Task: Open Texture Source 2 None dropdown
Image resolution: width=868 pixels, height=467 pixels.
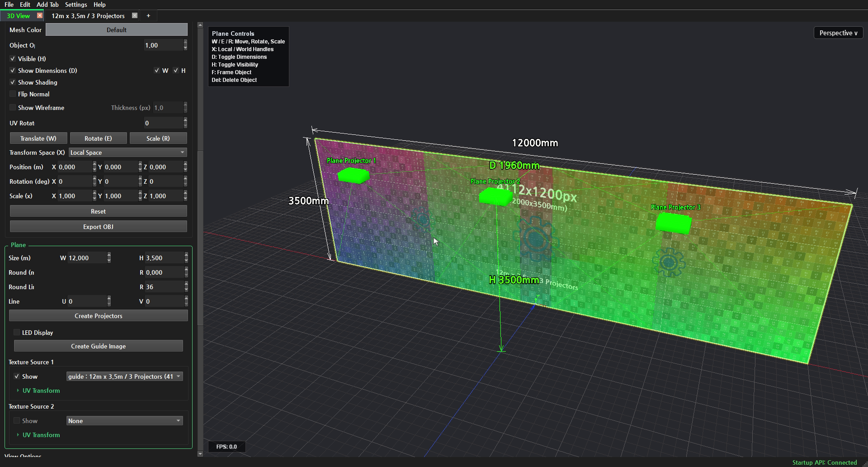Action: click(125, 421)
